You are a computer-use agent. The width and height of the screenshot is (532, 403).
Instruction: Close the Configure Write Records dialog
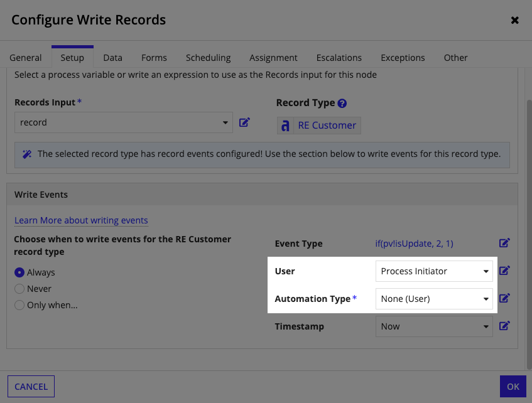514,20
